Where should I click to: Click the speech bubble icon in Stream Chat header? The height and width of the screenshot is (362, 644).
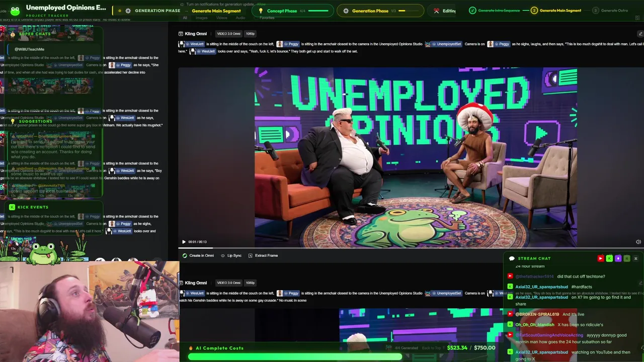[x=512, y=258]
